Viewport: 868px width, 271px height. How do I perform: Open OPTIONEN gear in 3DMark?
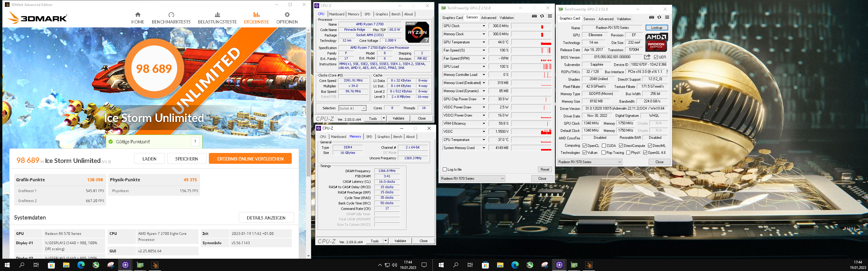tap(287, 18)
